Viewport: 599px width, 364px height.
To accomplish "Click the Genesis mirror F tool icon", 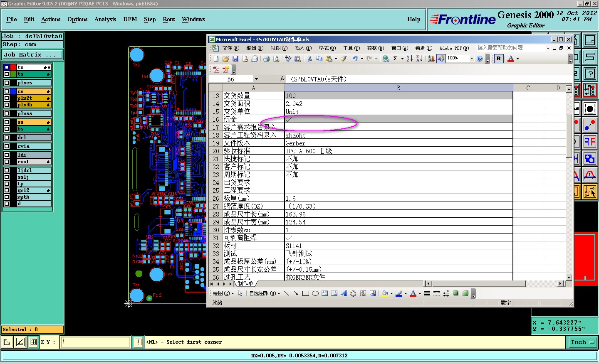I will [590, 141].
